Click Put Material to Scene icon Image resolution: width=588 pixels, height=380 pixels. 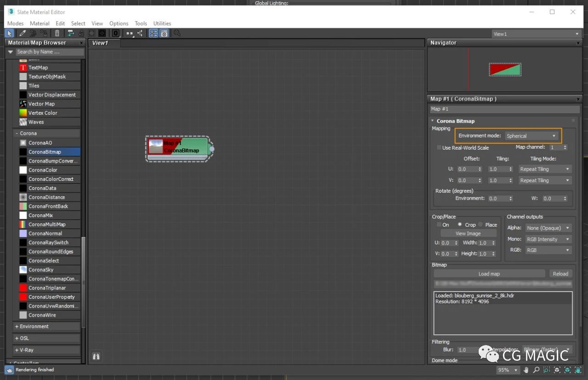(x=33, y=34)
